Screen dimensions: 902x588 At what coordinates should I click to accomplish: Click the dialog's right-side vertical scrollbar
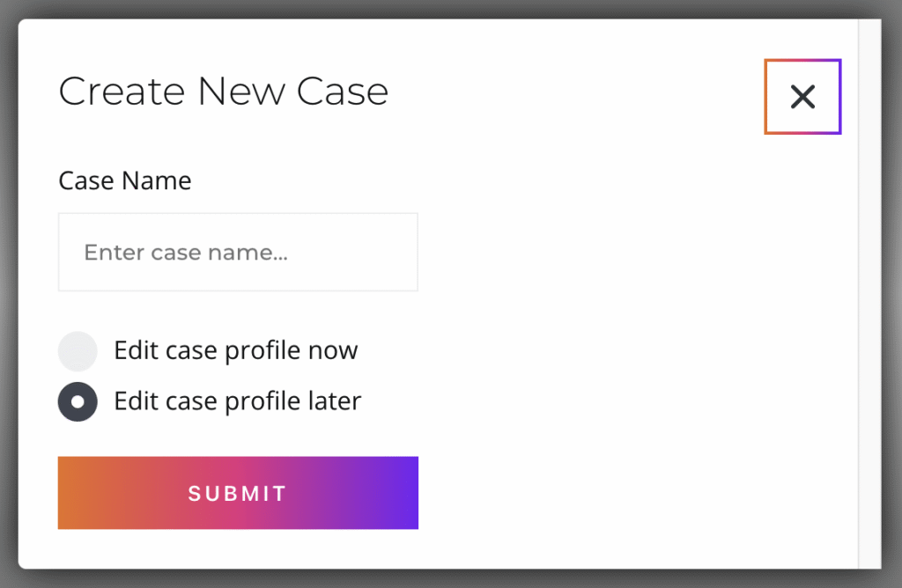coord(869,290)
